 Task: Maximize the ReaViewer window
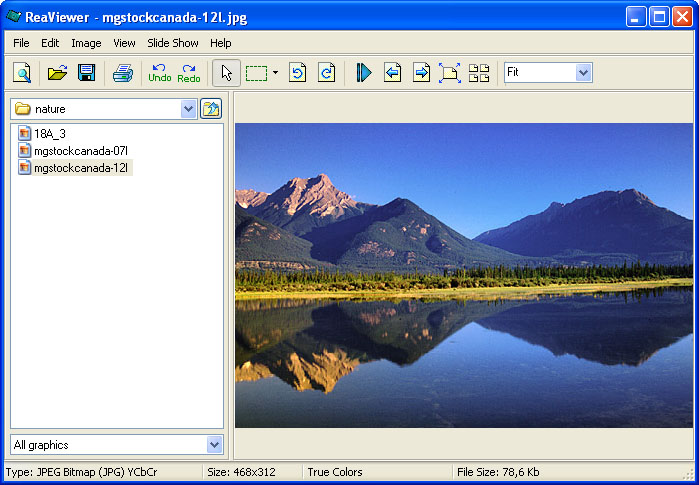(659, 17)
